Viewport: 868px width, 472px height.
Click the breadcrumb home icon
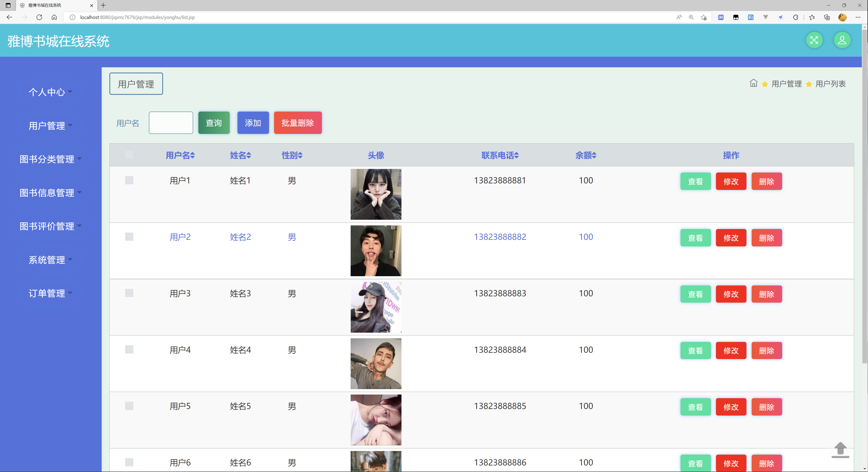(753, 83)
